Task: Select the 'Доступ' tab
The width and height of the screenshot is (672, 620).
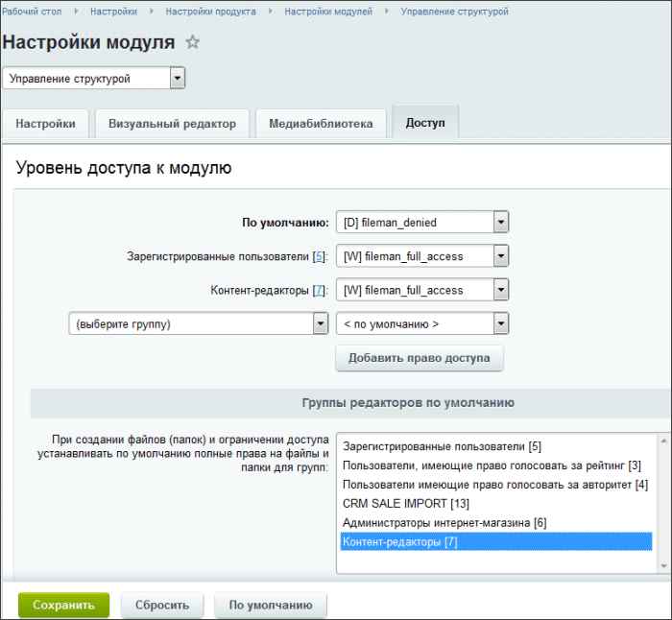Action: 425,124
